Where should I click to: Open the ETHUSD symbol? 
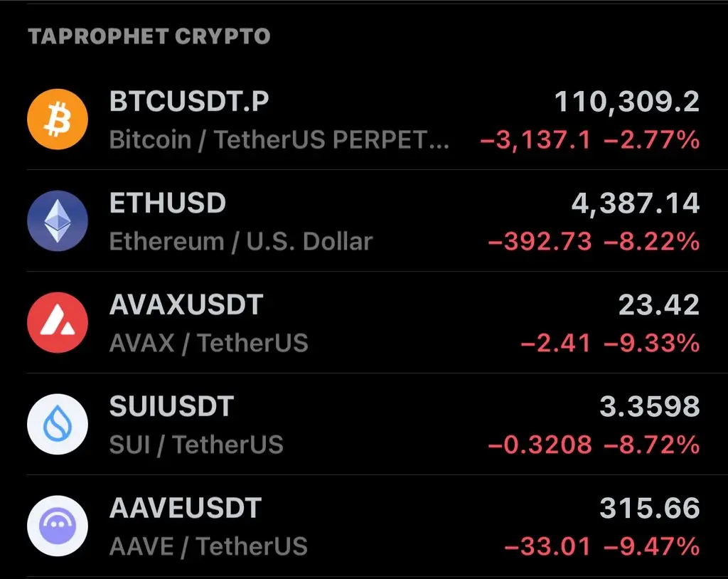coord(168,203)
